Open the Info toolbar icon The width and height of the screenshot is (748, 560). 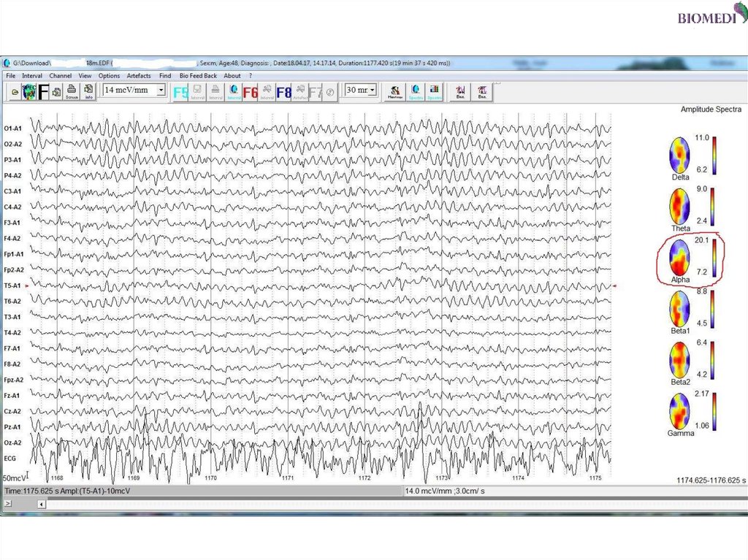pos(88,92)
